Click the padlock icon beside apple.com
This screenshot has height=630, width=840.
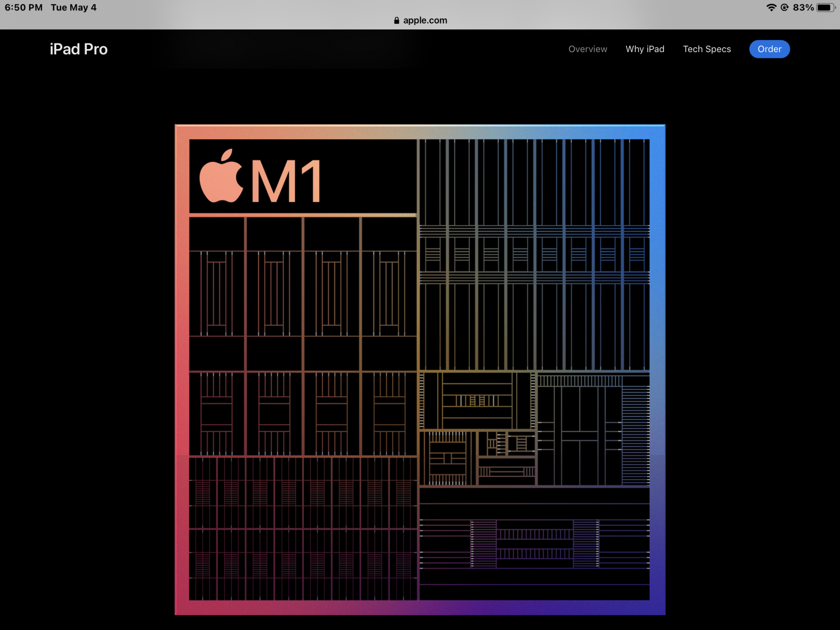click(396, 20)
